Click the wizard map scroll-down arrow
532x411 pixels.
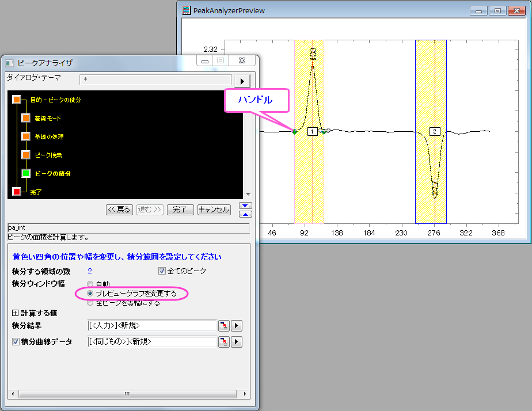point(248,195)
